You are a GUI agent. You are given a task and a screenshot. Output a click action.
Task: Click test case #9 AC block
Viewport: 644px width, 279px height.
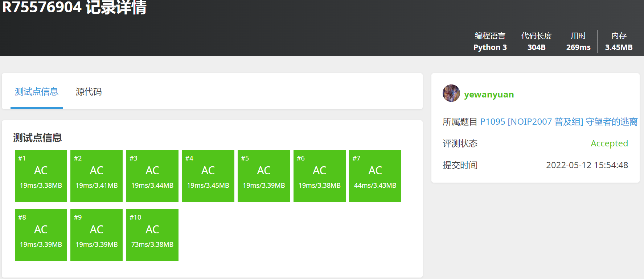pyautogui.click(x=97, y=235)
